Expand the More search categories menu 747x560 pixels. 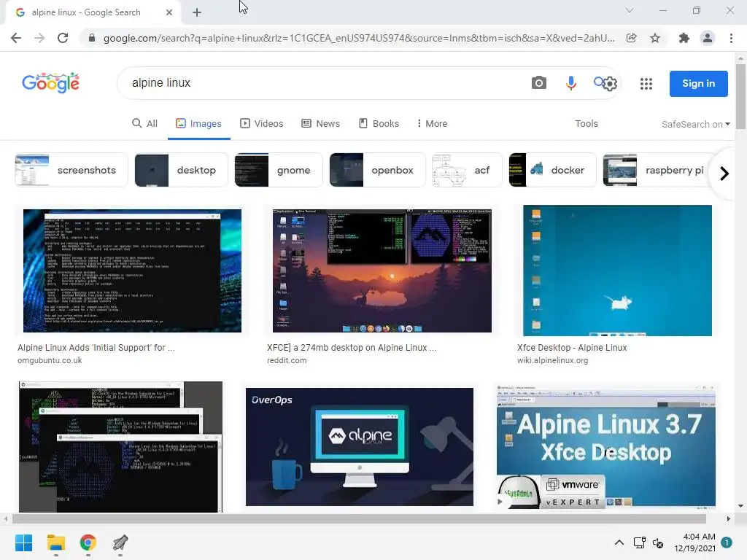point(432,124)
